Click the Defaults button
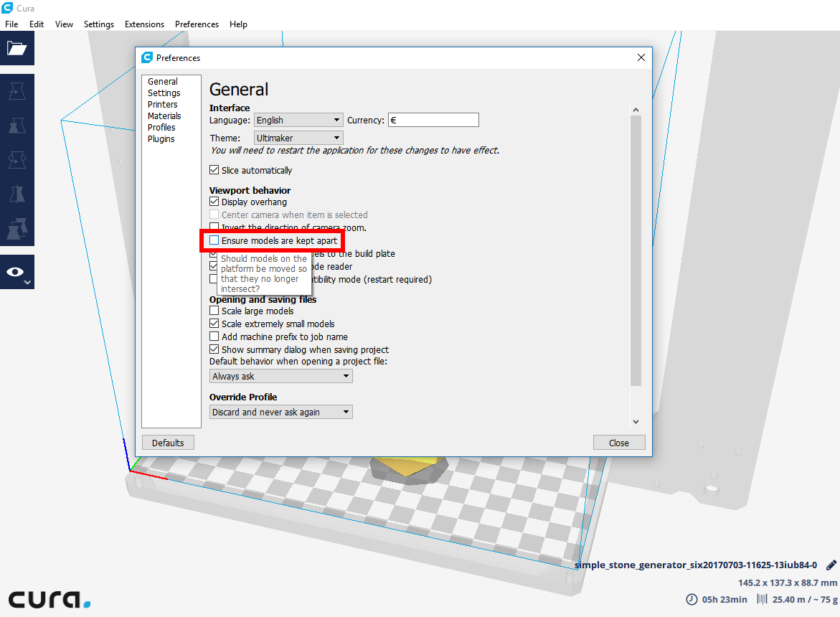This screenshot has width=840, height=617. point(168,443)
